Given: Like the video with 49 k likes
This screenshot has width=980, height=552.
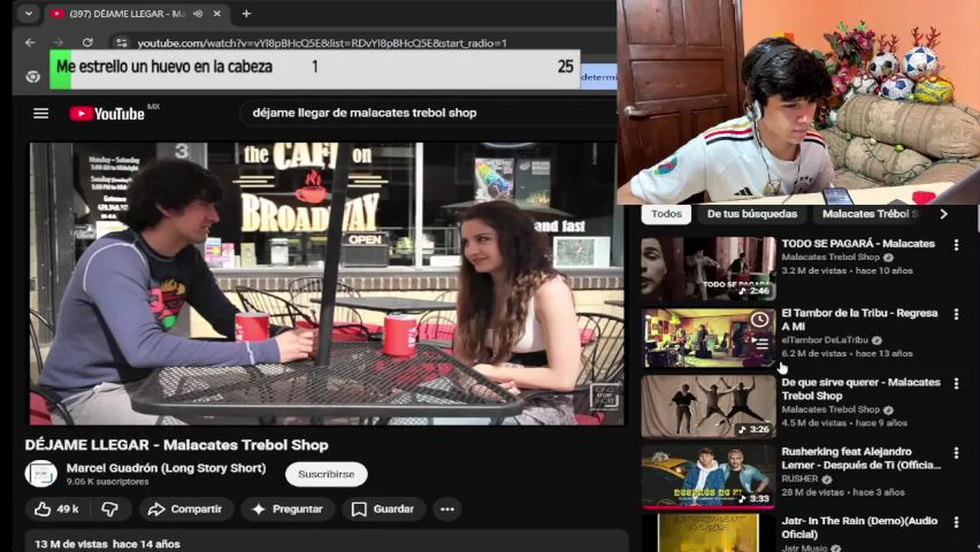Looking at the screenshot, I should 58,509.
